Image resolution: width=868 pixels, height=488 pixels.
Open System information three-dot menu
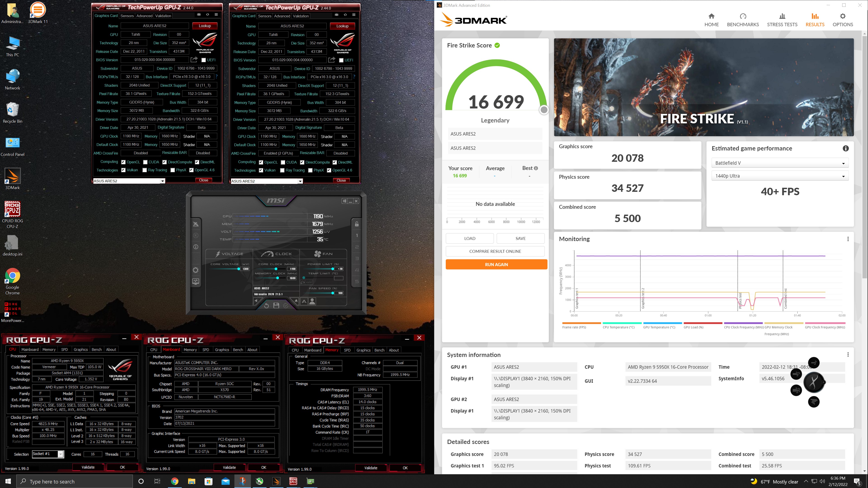coord(848,355)
